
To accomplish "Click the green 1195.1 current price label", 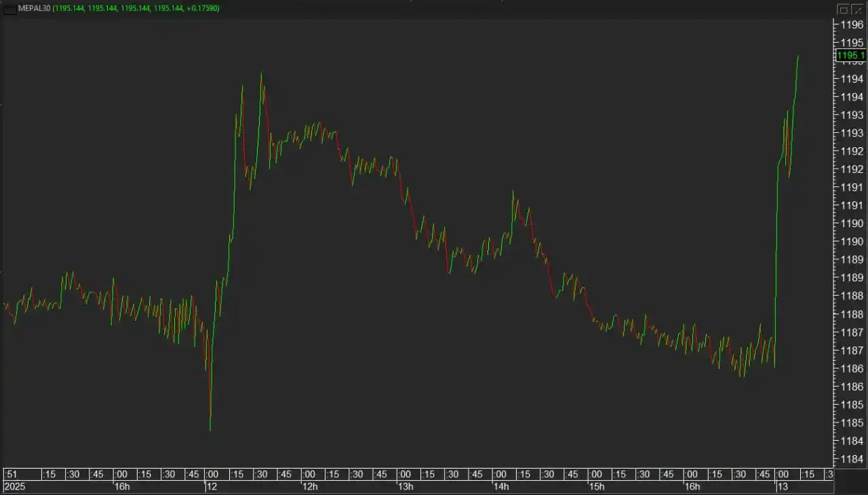I will [x=850, y=56].
